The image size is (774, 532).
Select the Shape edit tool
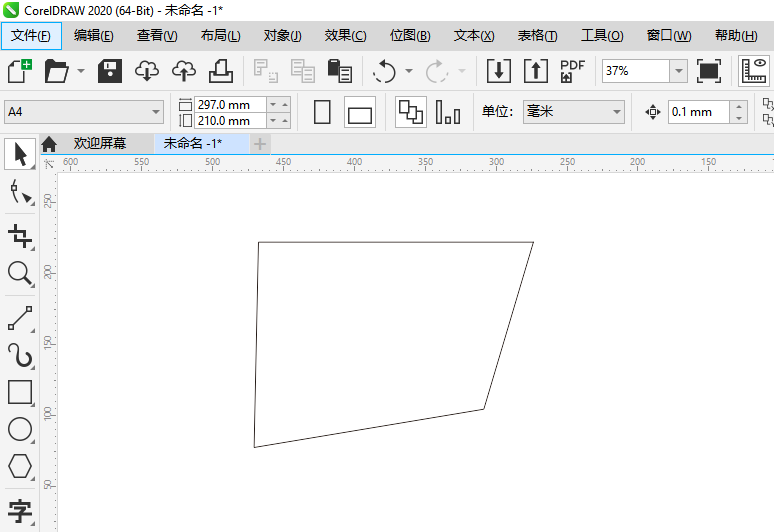[x=20, y=193]
